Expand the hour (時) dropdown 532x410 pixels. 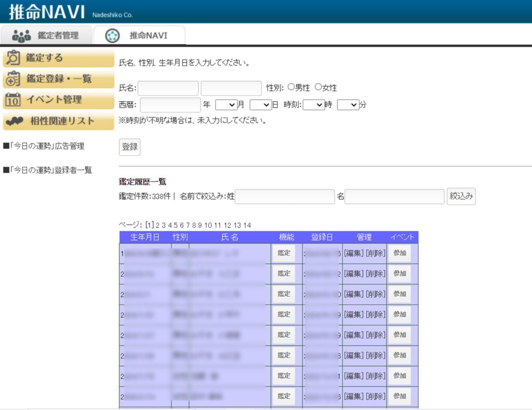point(313,104)
